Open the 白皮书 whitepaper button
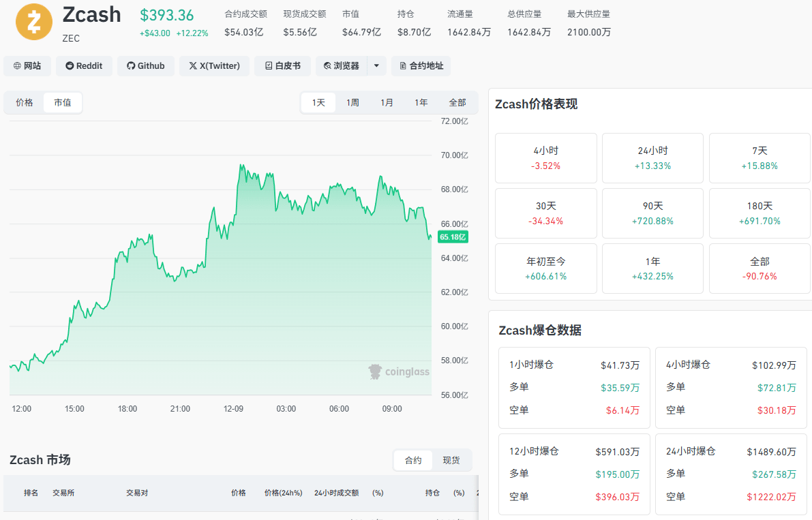 [x=282, y=65]
